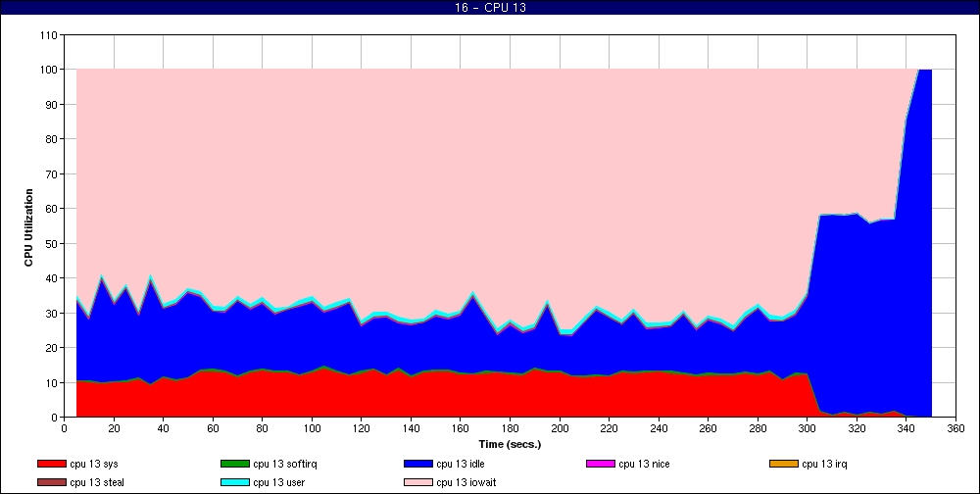Click the magenta cpu 13 nice legend swatch
This screenshot has height=494, width=980.
[x=601, y=464]
